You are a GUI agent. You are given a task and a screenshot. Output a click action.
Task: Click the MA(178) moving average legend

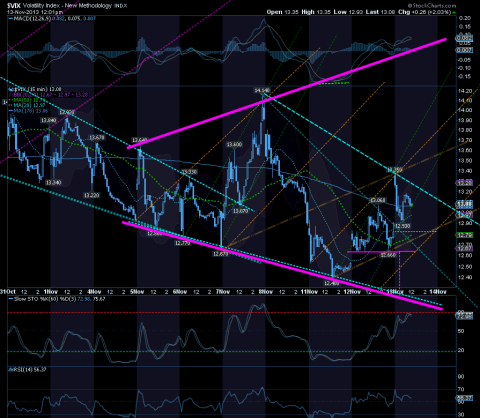[29, 111]
